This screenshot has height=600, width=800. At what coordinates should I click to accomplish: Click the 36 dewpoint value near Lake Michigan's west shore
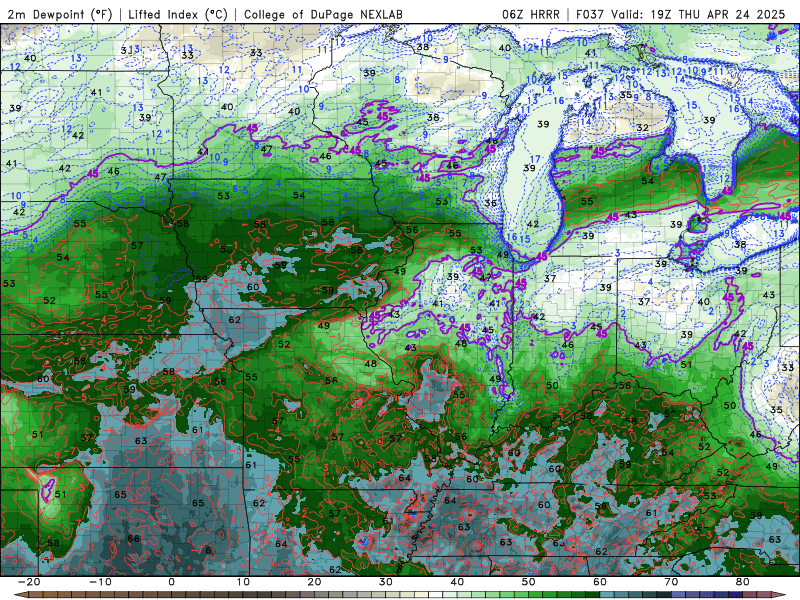[x=490, y=203]
